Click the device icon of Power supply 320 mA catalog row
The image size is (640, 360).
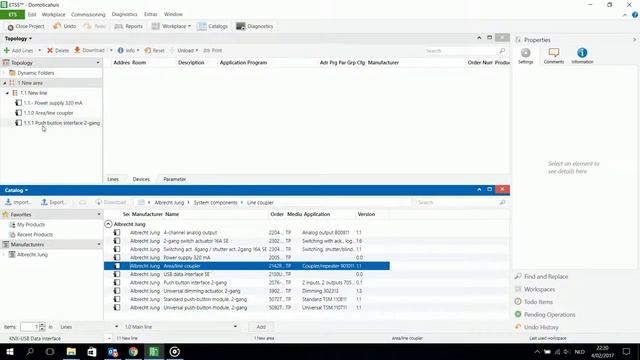(x=117, y=258)
